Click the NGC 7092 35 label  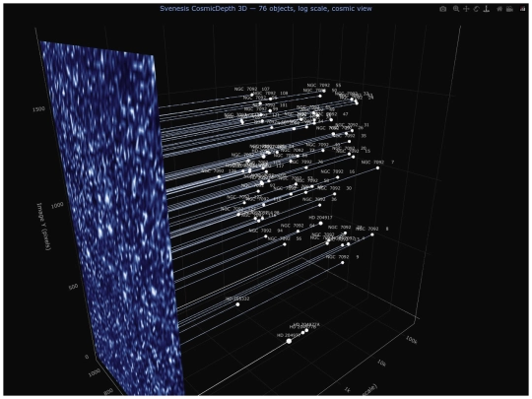coord(351,136)
